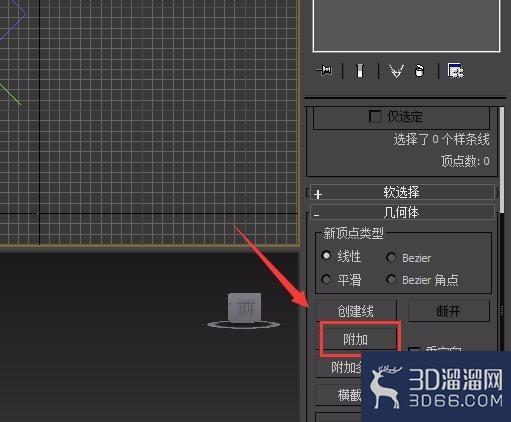Screen dimensions: 511x422
Task: Select the 平滑 radio button
Action: 326,279
